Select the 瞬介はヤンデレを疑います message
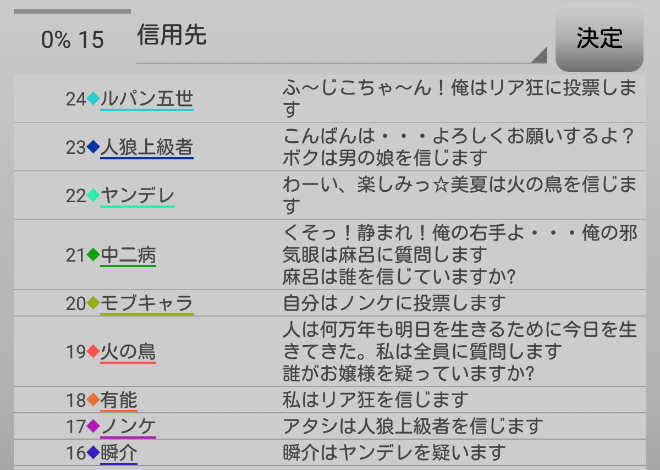The width and height of the screenshot is (660, 470). [395, 452]
